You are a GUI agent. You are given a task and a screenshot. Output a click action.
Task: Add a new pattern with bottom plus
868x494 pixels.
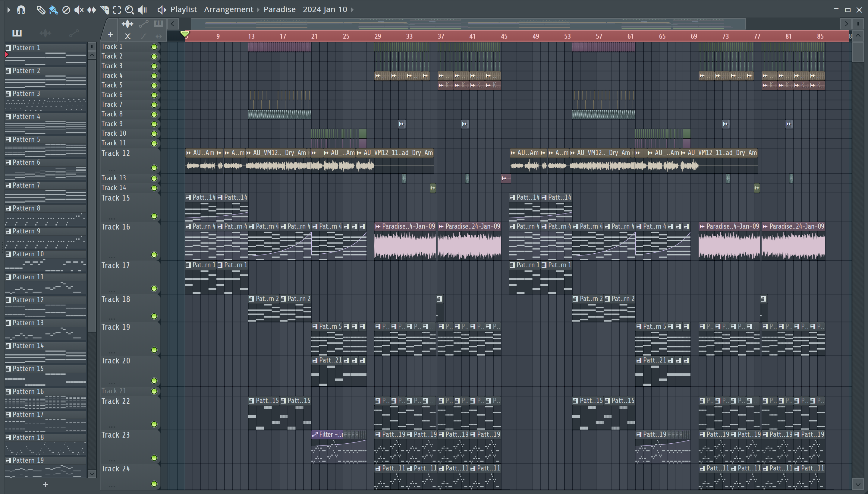pos(46,484)
